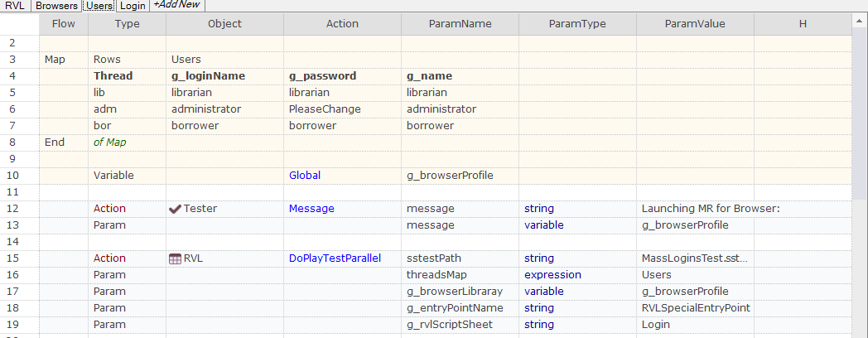The width and height of the screenshot is (868, 338).
Task: Select the g_loginName header cell
Action: click(225, 76)
